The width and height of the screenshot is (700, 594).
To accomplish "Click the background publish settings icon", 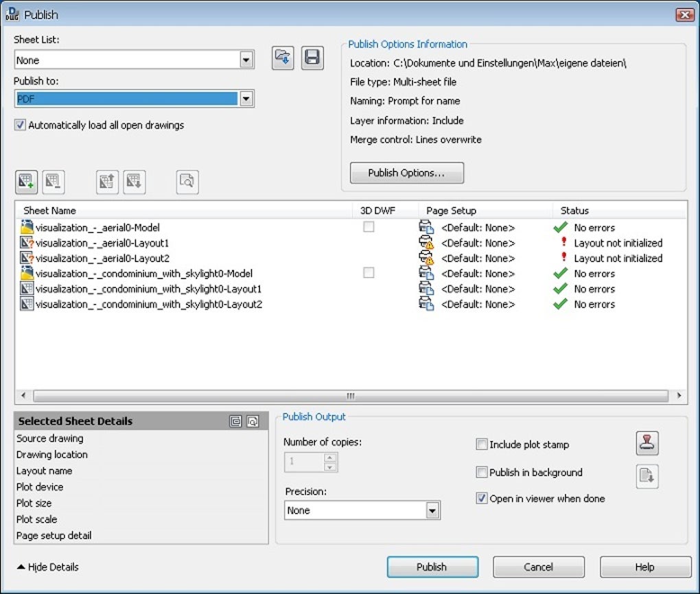I will pyautogui.click(x=647, y=476).
